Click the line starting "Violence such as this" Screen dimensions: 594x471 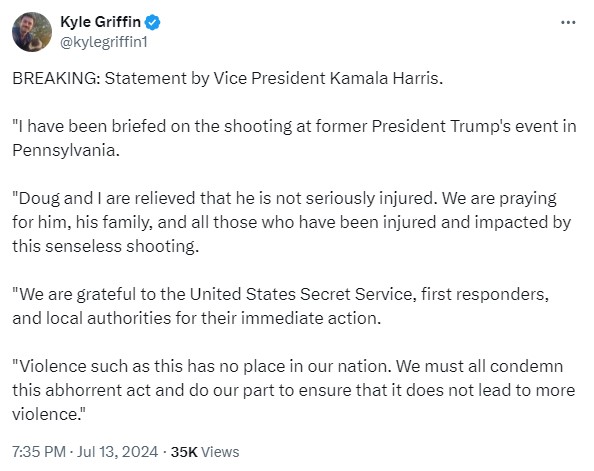pos(288,366)
